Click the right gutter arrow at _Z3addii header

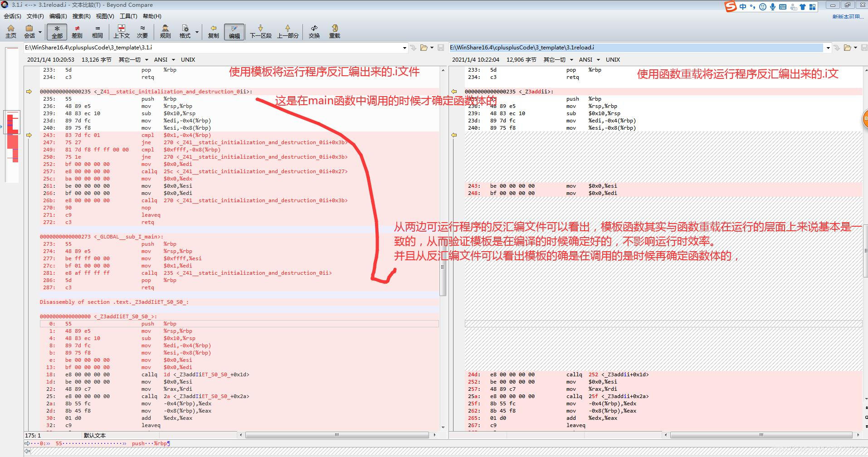pyautogui.click(x=454, y=92)
